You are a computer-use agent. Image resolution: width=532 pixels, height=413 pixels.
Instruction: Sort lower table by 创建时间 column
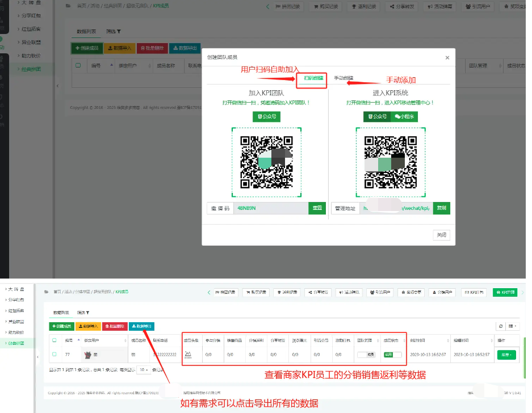coord(429,340)
